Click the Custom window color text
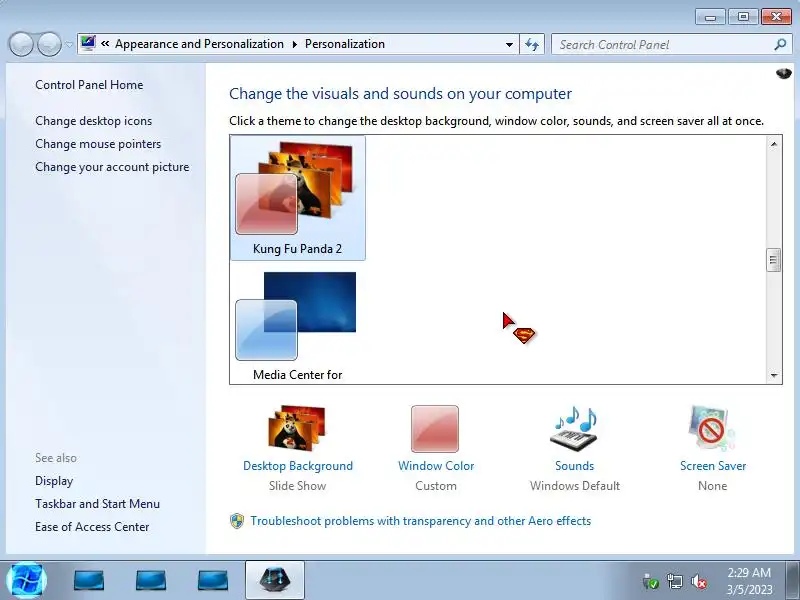 (436, 486)
